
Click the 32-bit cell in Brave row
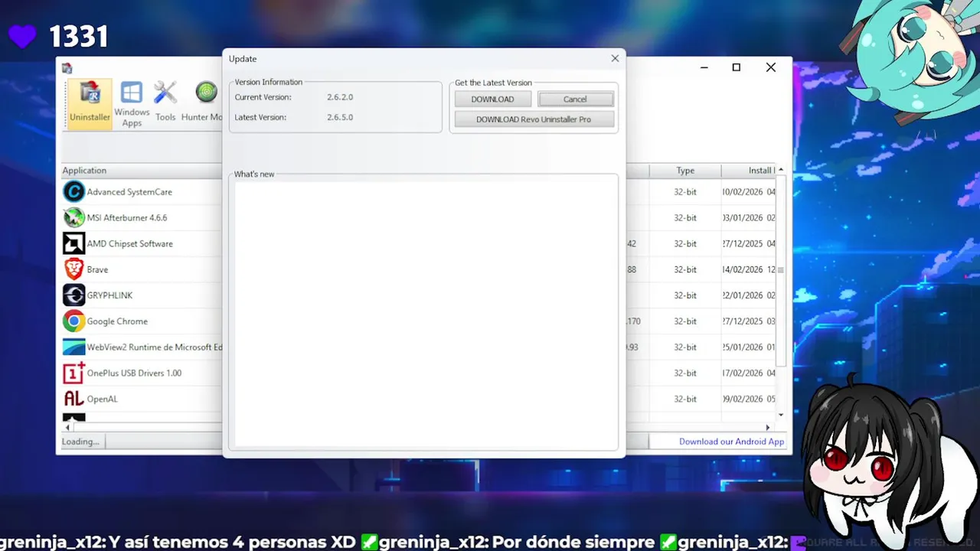tap(685, 269)
